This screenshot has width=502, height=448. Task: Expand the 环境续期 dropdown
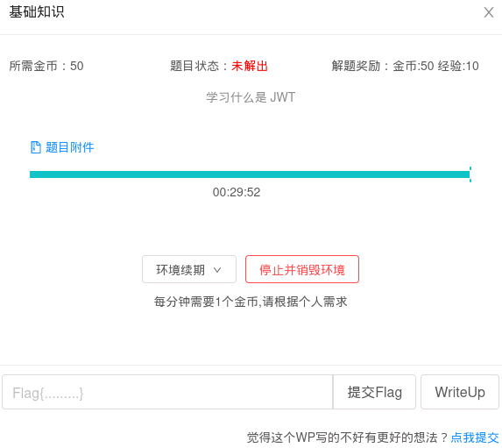[189, 269]
